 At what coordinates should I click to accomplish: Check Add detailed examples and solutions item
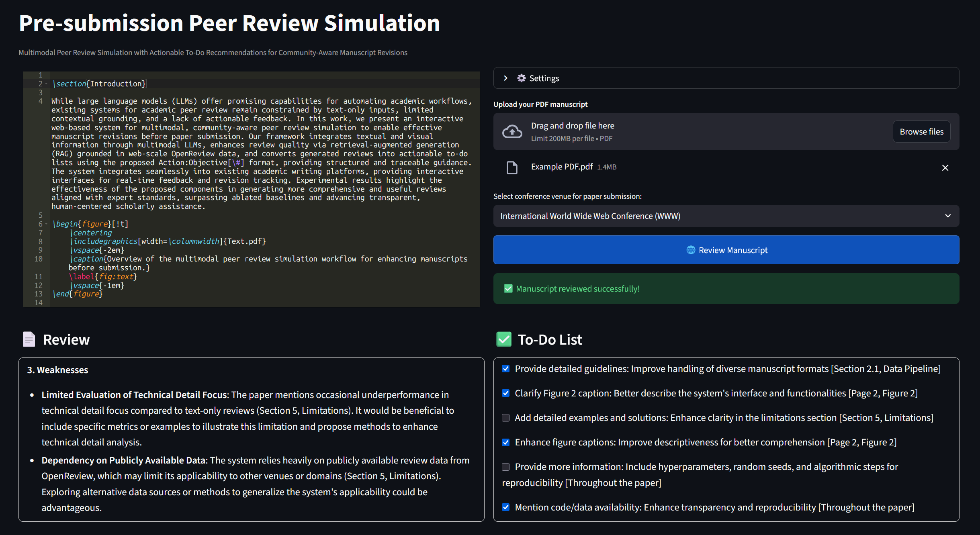pyautogui.click(x=506, y=418)
